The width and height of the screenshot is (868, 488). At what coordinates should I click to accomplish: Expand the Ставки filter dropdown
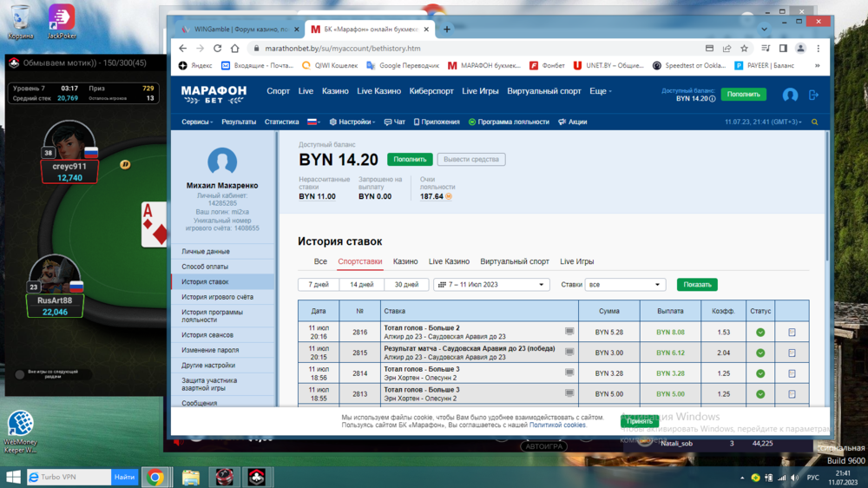tap(624, 285)
